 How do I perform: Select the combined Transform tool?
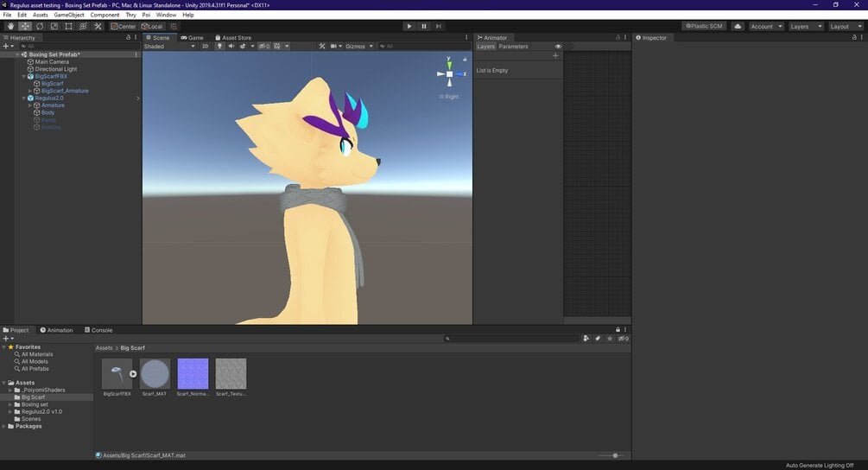[x=83, y=26]
